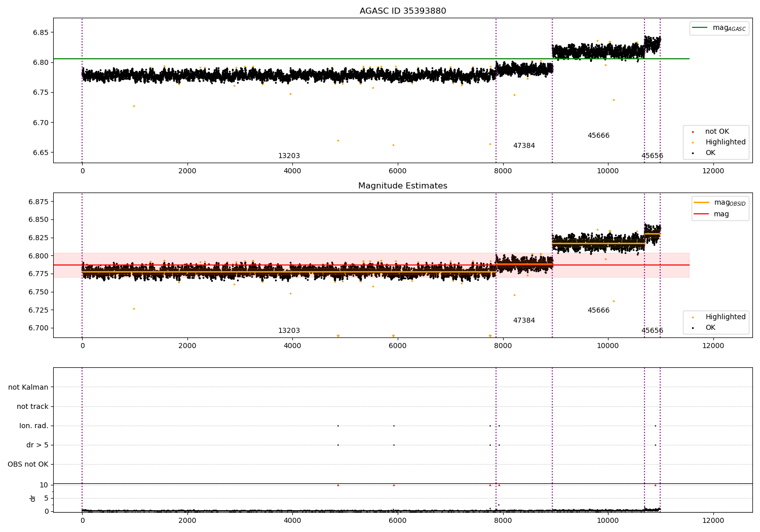Click the 6.85 tick on top y-axis
This screenshot has width=760, height=532.
click(x=41, y=32)
